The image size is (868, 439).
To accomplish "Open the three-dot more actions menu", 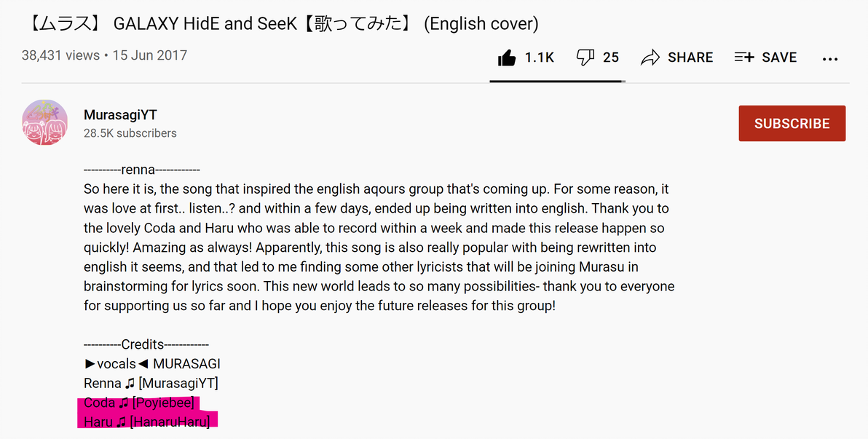I will coord(830,58).
